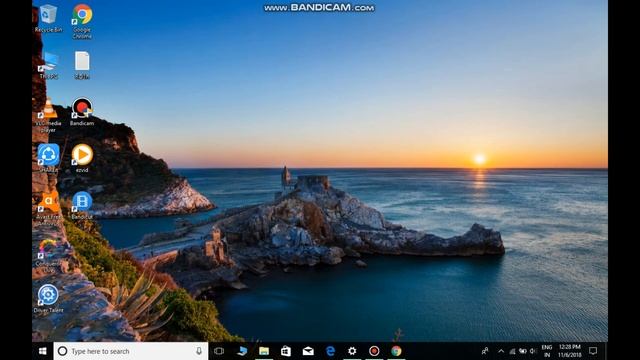Click the volume speaker tray icon
The image size is (640, 360).
tap(533, 351)
